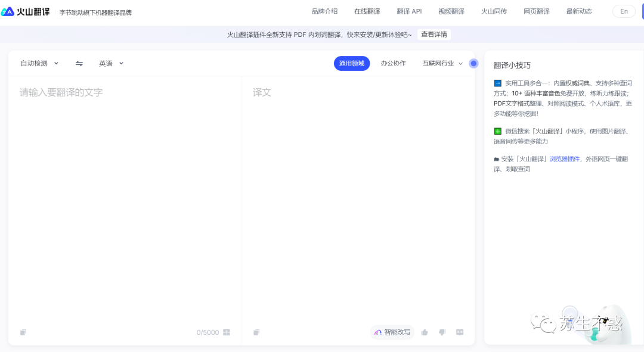
Task: Select the 通用领域 domain tab
Action: 352,64
